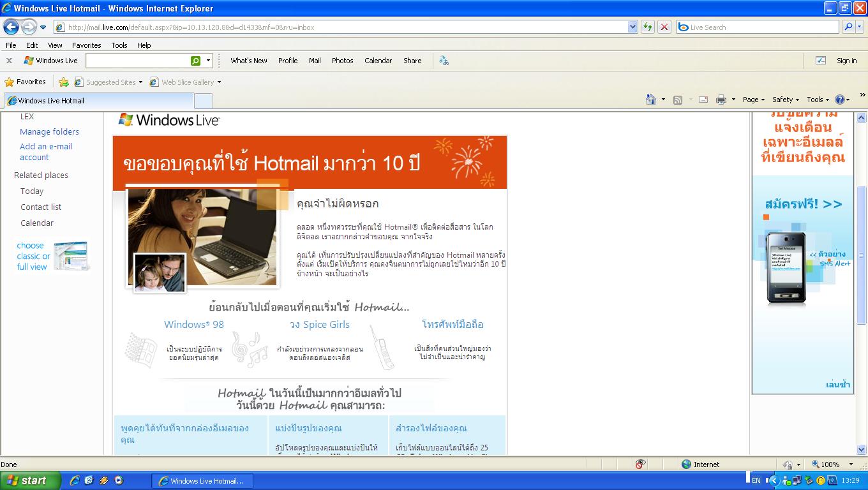This screenshot has height=490, width=868.
Task: Go back with the browser Back arrow
Action: pyautogui.click(x=11, y=27)
